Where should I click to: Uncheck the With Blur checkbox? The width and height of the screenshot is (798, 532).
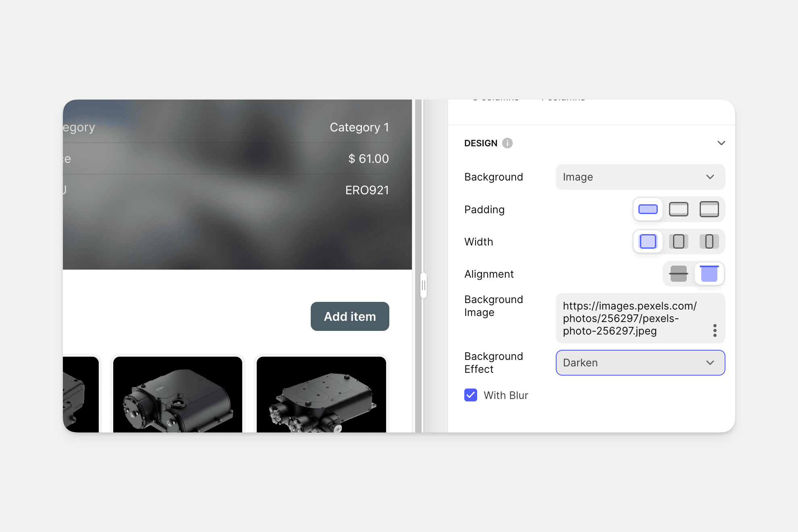click(x=471, y=395)
